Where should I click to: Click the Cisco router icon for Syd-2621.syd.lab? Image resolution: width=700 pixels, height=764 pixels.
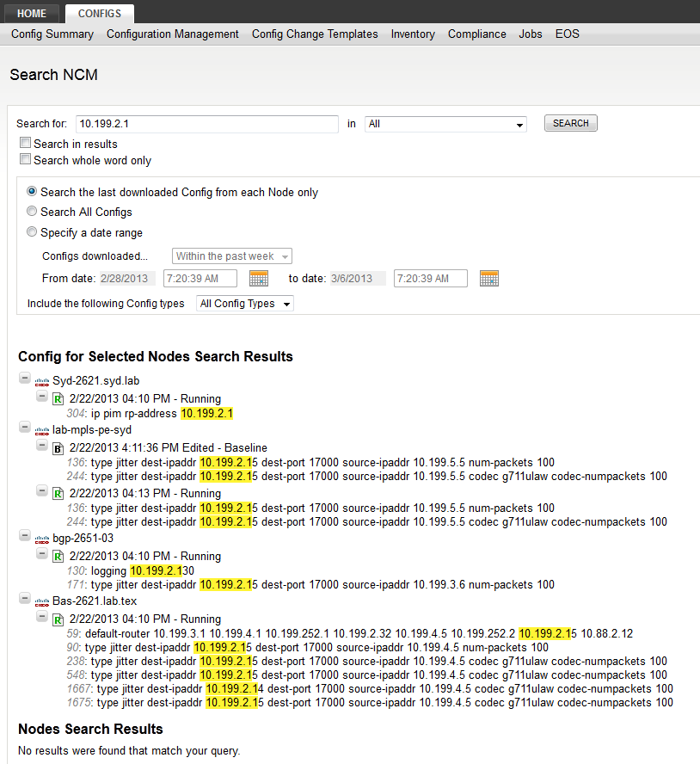(41, 380)
